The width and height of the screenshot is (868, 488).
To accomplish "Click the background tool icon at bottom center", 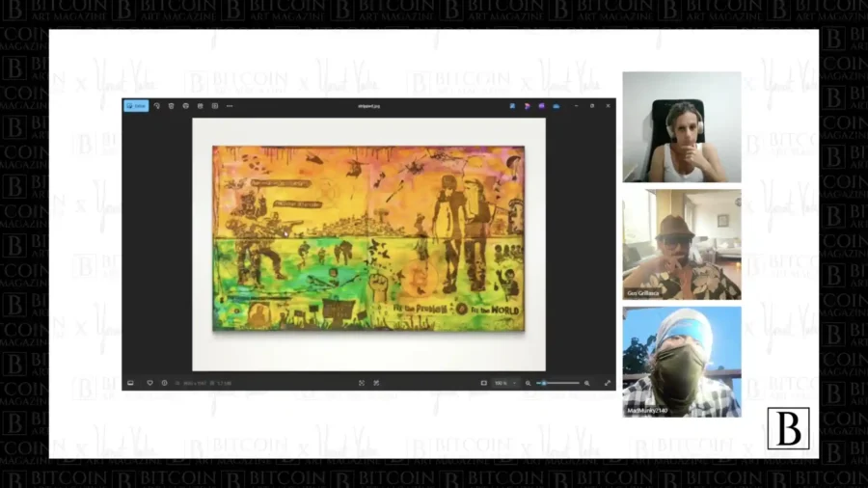I will 376,383.
